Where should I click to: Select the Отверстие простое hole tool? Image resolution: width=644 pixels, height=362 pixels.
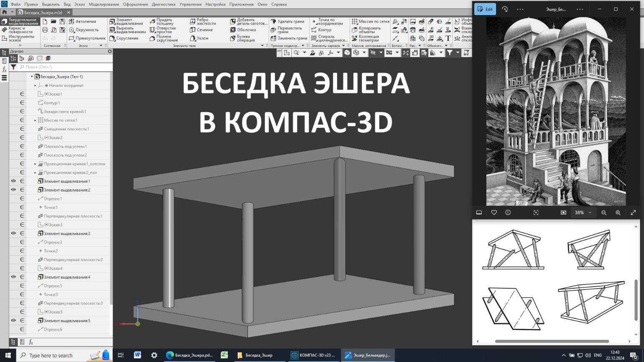(163, 30)
